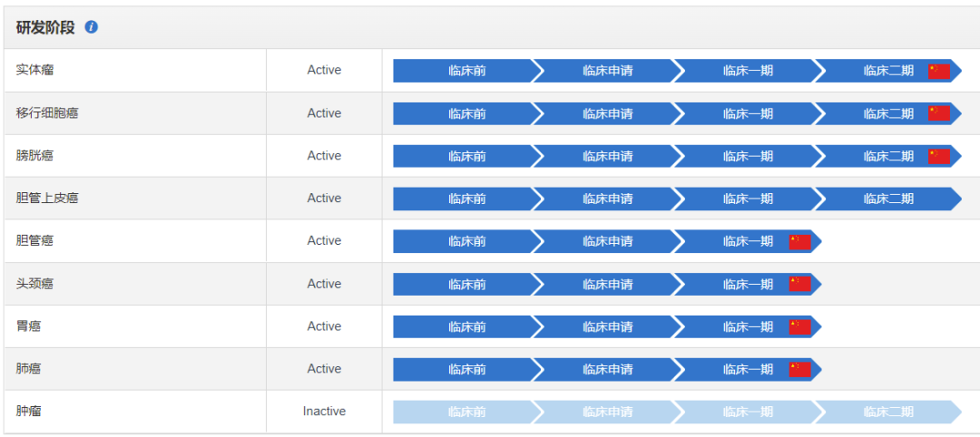
Task: Click 临床申请 stage for 胆管上皮癌
Action: [607, 199]
